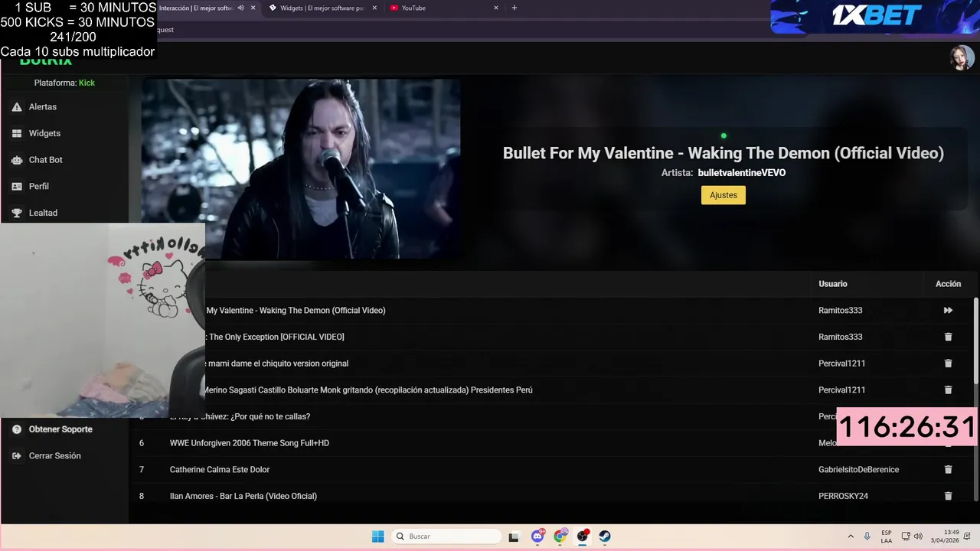Click the Acción column header

pyautogui.click(x=948, y=284)
